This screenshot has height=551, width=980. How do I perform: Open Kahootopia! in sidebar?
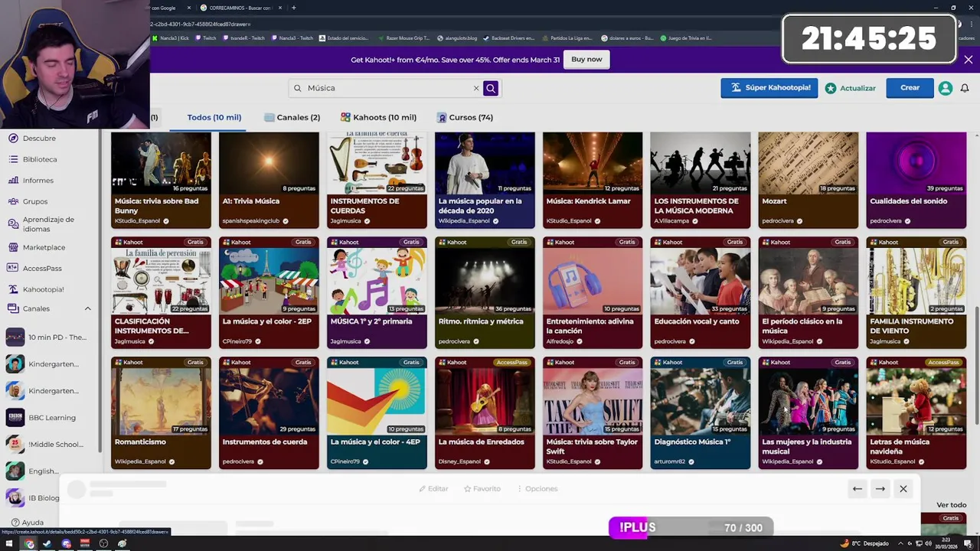43,289
